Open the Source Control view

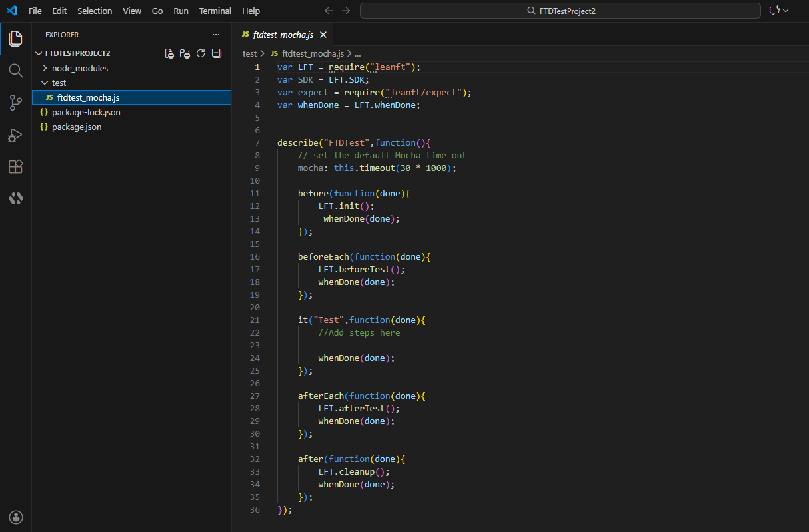pos(15,102)
